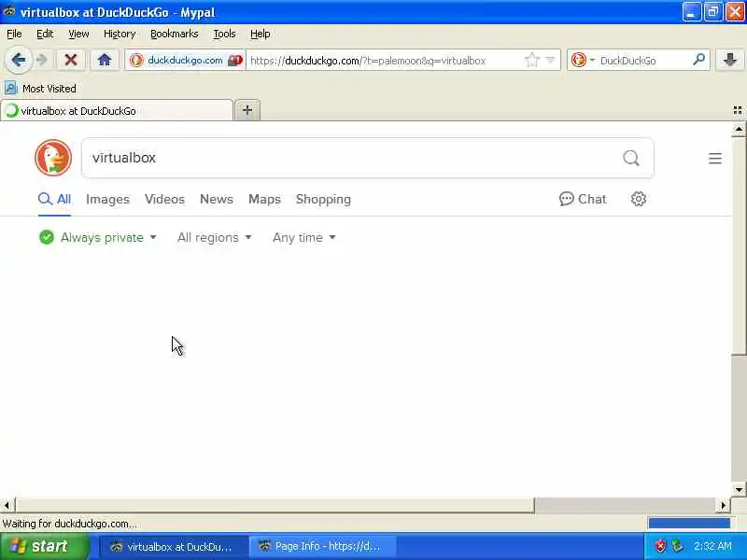The width and height of the screenshot is (747, 560).
Task: Click the 2:32 AM system clock
Action: click(x=712, y=546)
